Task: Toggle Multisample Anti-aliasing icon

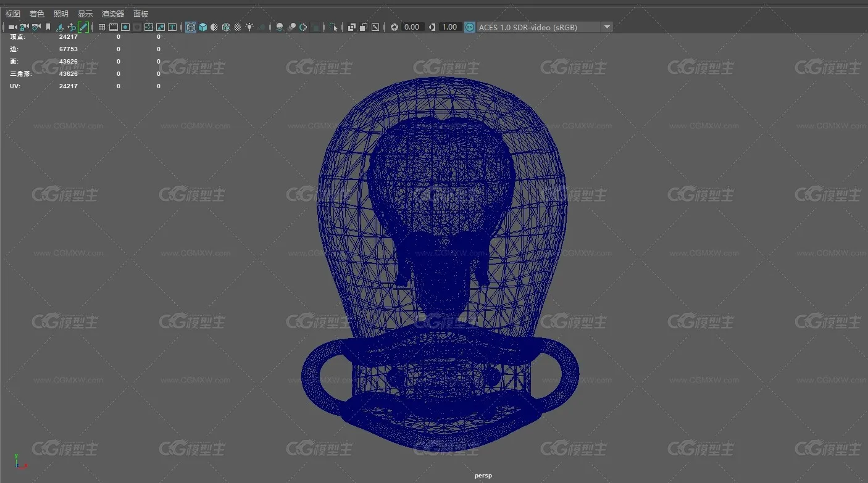Action: [303, 27]
